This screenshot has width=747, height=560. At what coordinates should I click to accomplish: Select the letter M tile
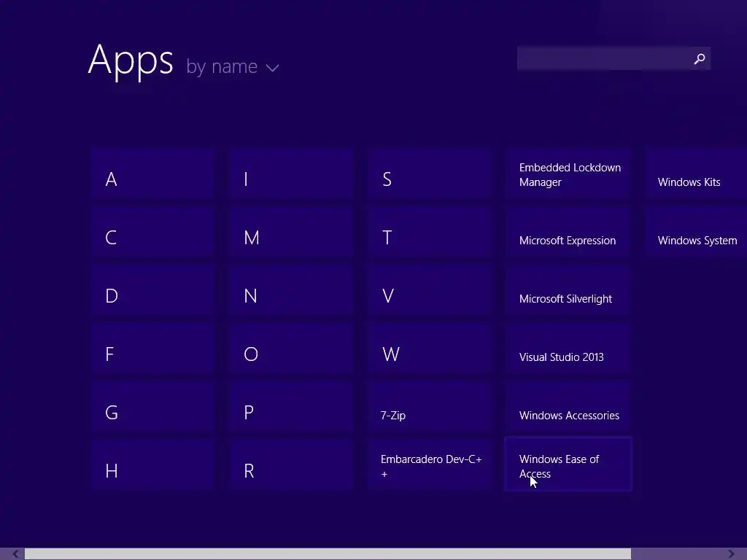291,232
